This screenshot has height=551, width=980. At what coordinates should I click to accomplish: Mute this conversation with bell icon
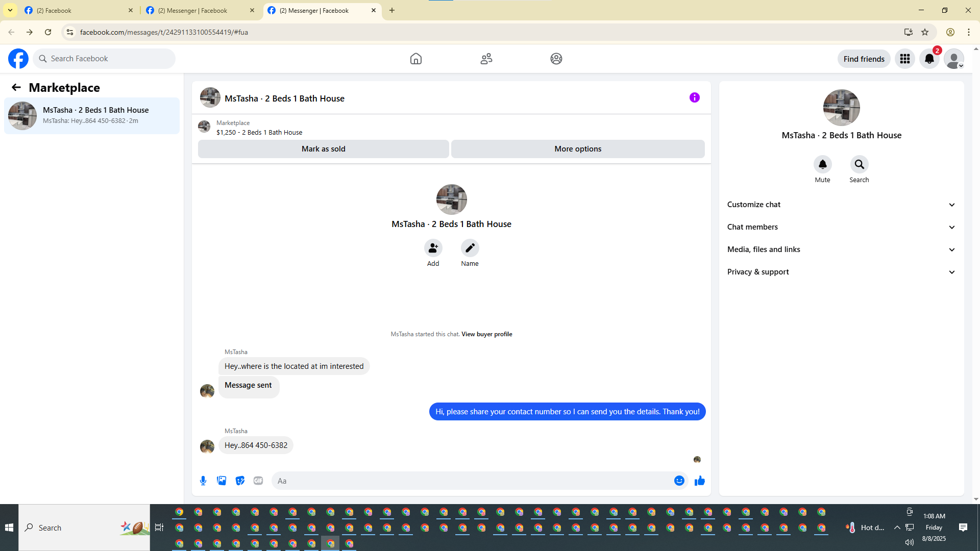(822, 164)
